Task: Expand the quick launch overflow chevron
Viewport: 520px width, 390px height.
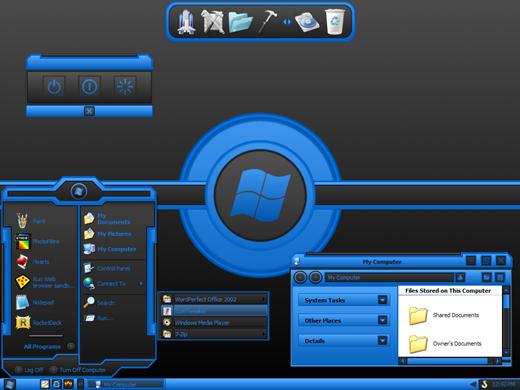Action: (80, 384)
